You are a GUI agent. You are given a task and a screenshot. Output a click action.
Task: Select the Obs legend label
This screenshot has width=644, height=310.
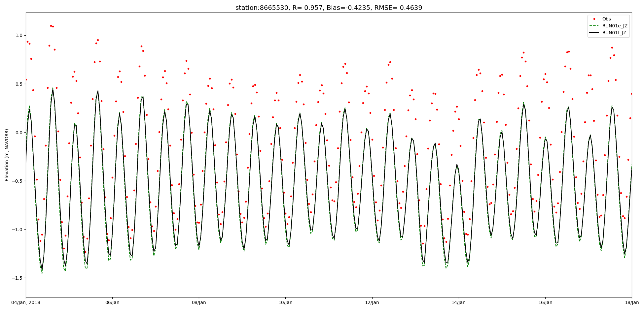(x=606, y=19)
